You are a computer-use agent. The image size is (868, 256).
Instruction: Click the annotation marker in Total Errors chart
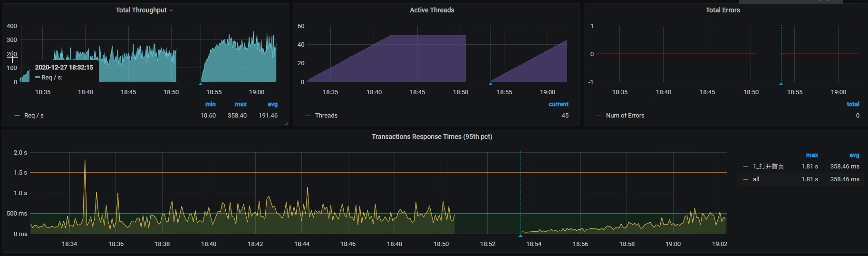(781, 84)
